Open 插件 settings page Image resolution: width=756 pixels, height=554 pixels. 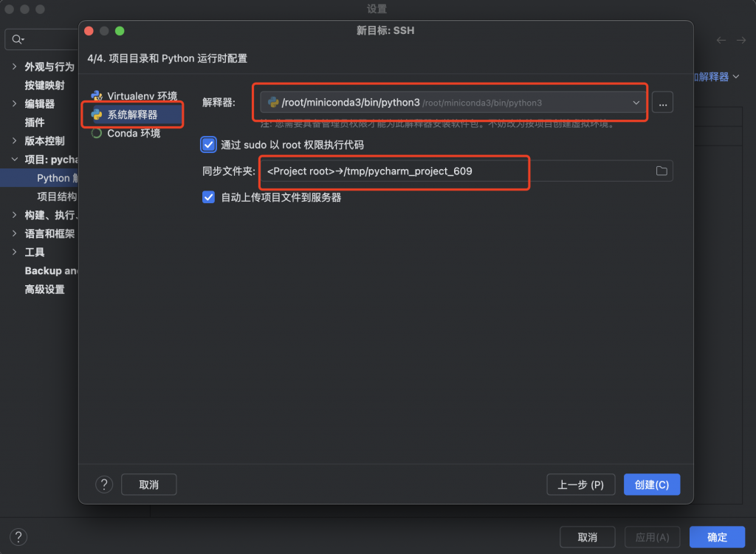tap(35, 123)
